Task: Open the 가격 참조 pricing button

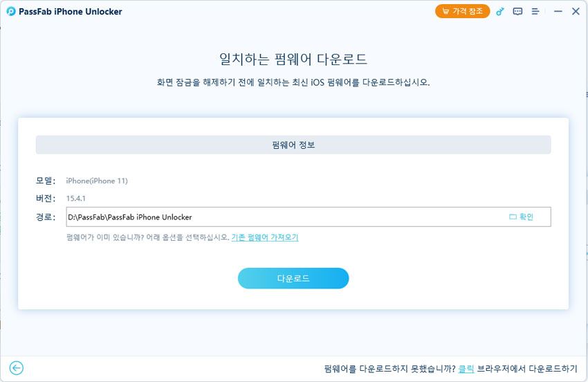Action: coord(462,11)
